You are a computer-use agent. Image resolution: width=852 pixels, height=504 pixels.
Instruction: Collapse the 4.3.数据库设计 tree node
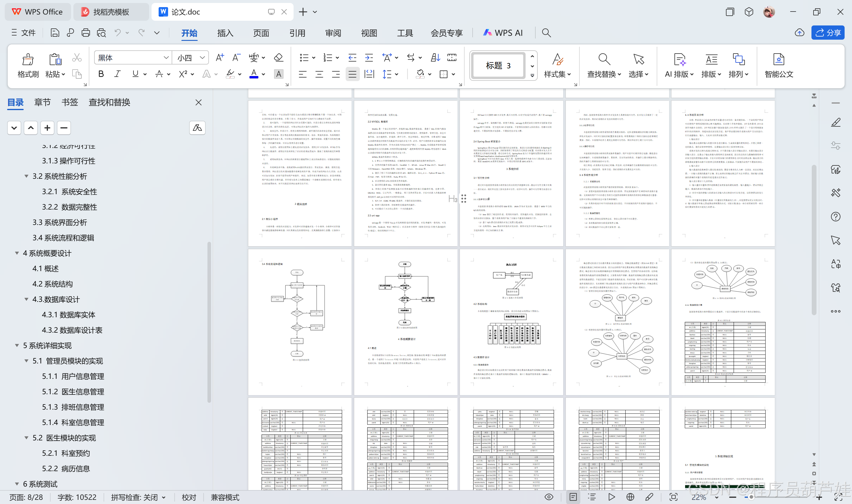(x=26, y=299)
